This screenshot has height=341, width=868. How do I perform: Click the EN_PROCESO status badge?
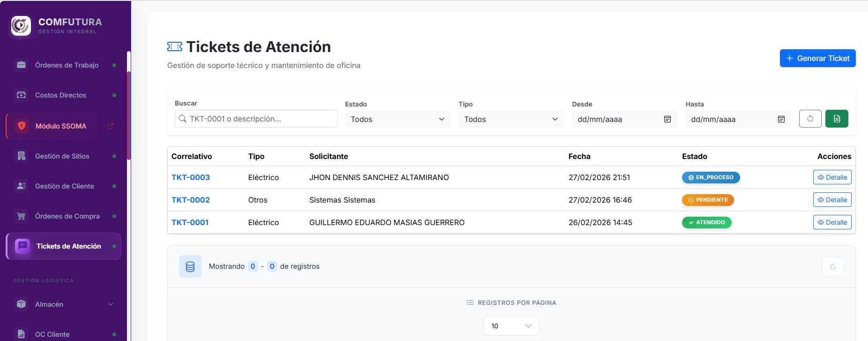tap(711, 177)
